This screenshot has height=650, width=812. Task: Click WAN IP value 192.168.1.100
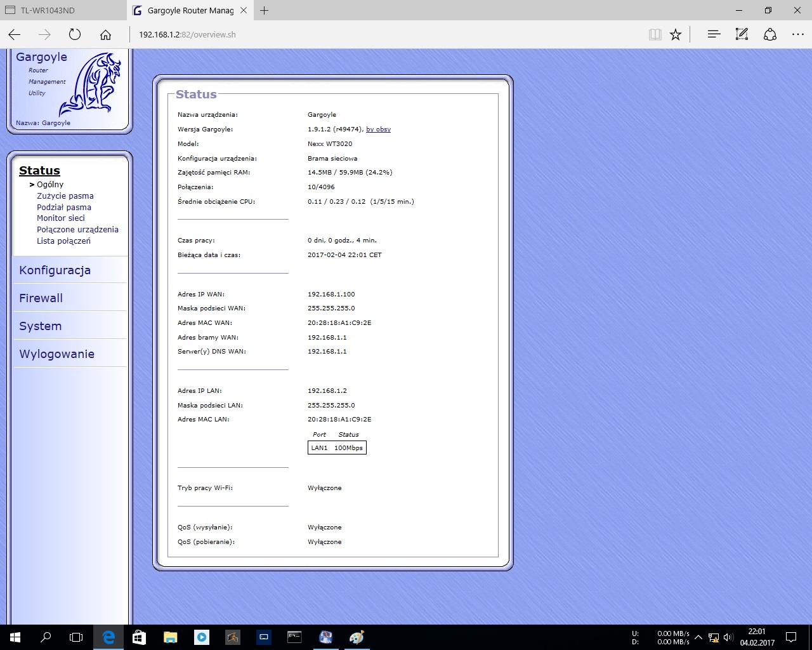click(331, 295)
